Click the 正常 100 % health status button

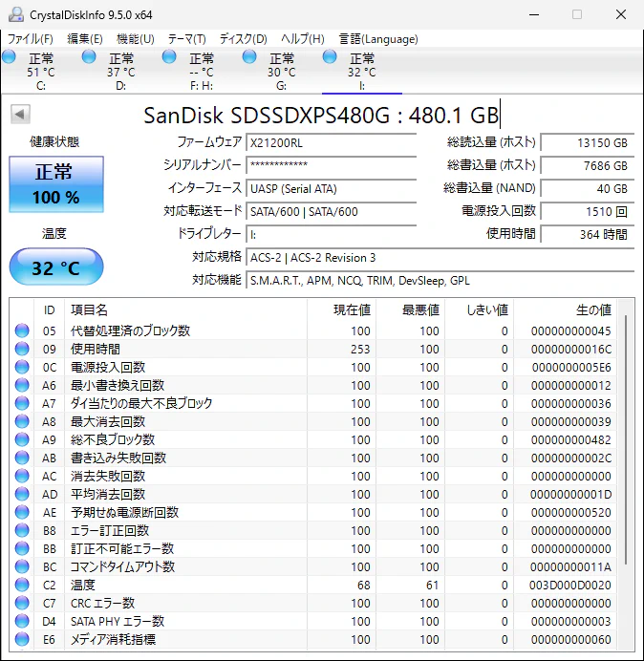coord(56,184)
